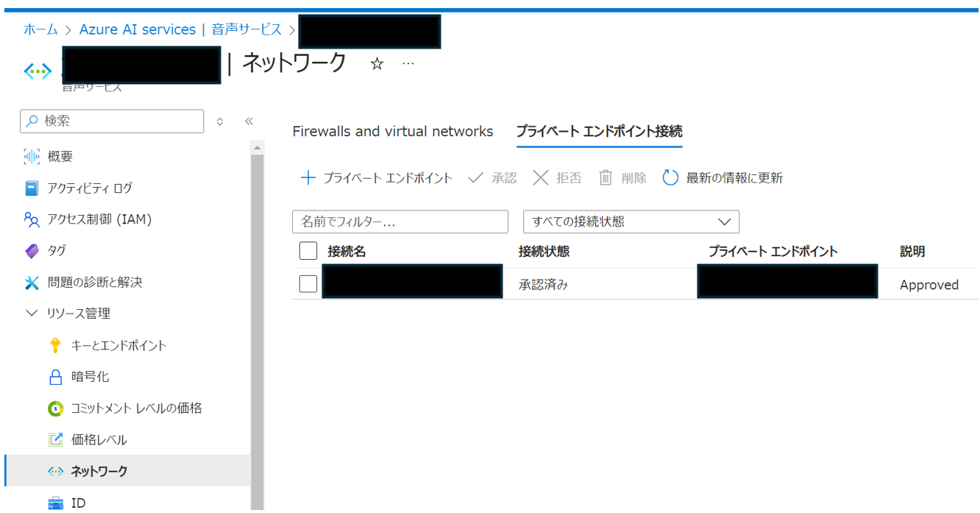
Task: Click the magnifier icon in the sidebar search box
Action: click(32, 121)
